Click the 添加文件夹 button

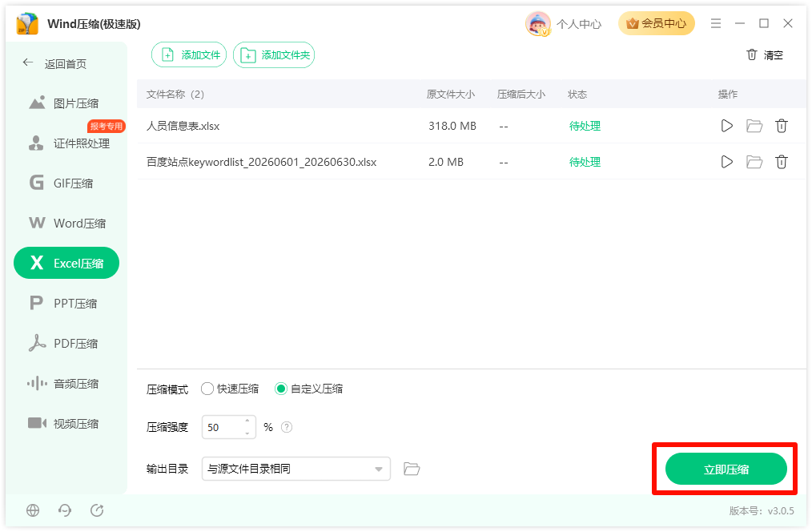pos(274,55)
